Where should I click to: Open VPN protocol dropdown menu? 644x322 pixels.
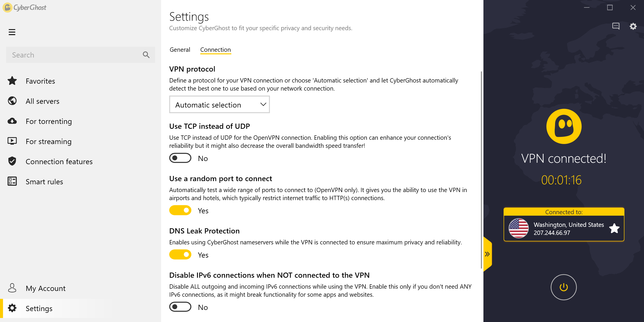click(x=220, y=104)
